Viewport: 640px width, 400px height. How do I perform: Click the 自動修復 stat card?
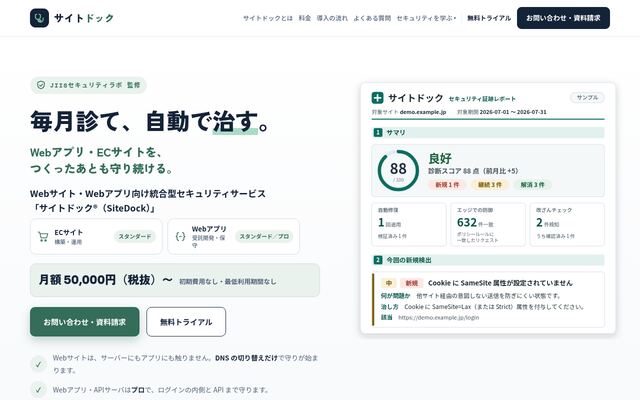pyautogui.click(x=409, y=224)
